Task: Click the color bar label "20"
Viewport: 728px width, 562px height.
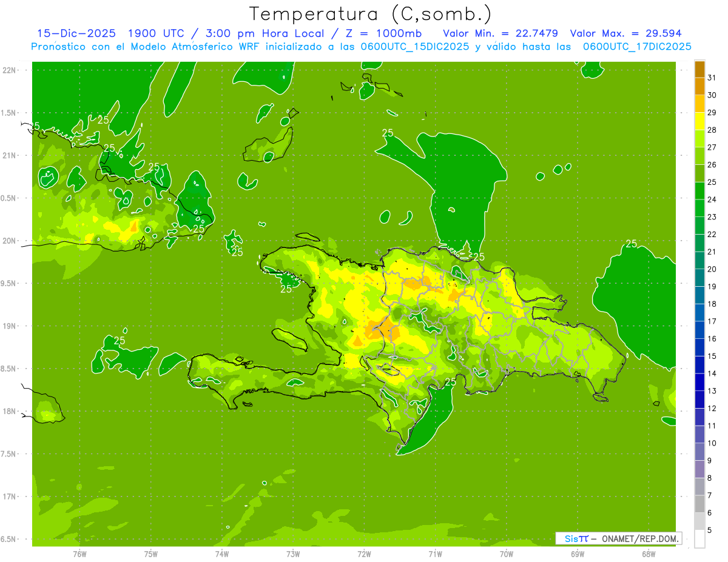Action: (712, 269)
